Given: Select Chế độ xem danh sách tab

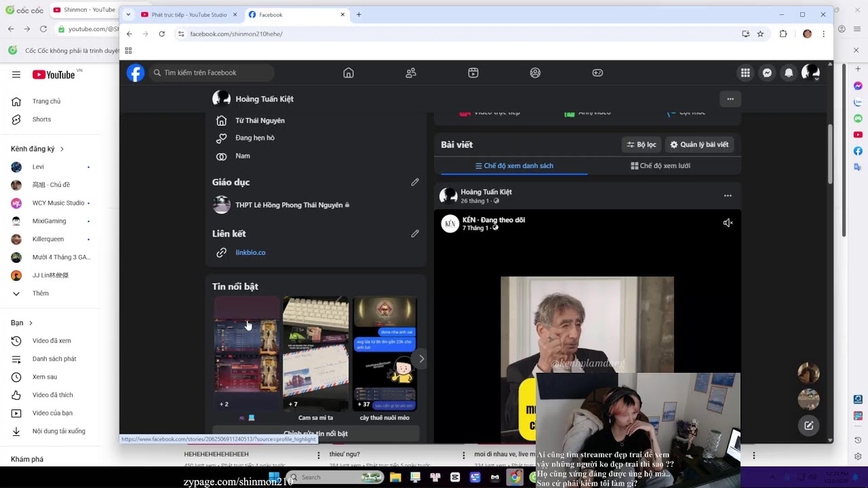Looking at the screenshot, I should (x=514, y=166).
